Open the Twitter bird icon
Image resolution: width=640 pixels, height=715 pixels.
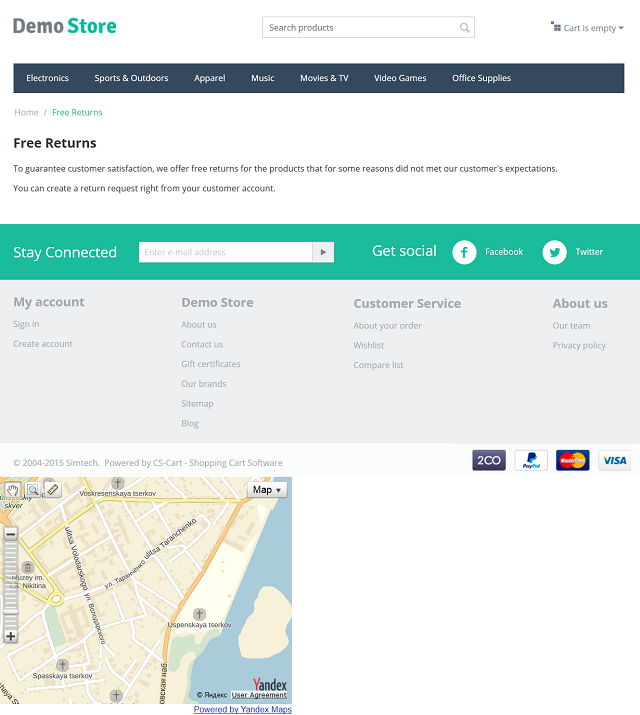[554, 252]
